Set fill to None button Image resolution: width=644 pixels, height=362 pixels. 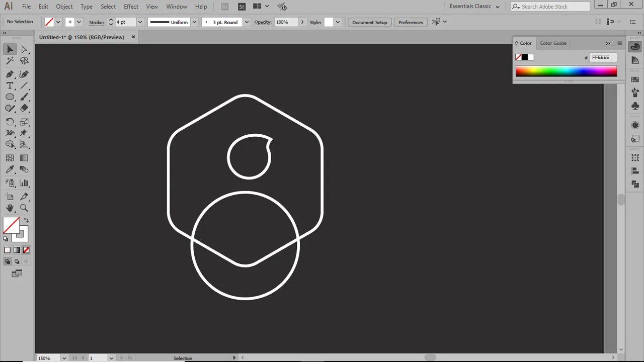[26, 250]
